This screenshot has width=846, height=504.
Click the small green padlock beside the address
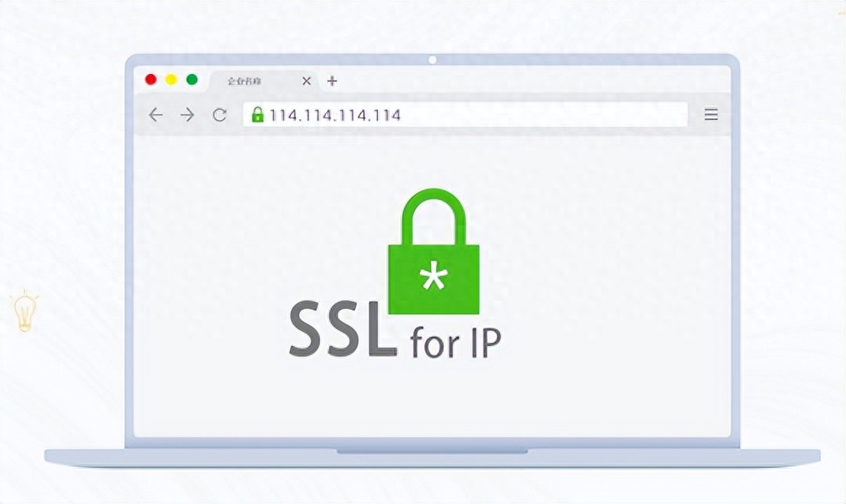pyautogui.click(x=257, y=115)
